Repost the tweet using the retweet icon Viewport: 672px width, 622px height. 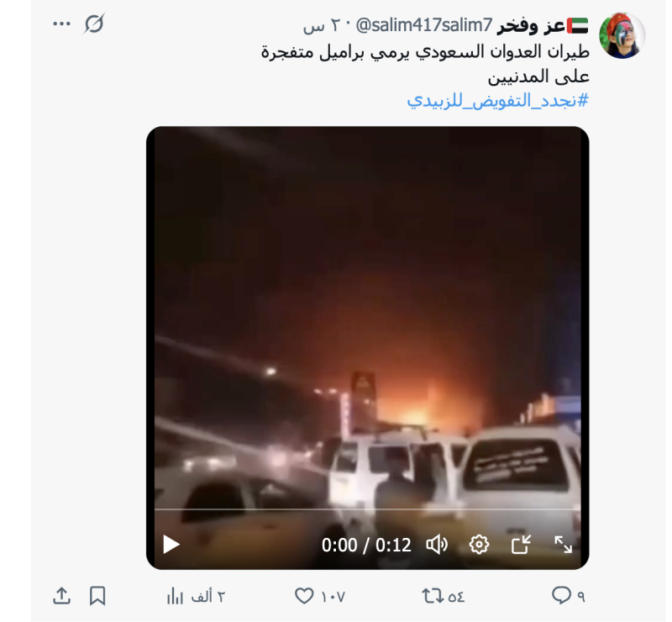click(x=432, y=596)
